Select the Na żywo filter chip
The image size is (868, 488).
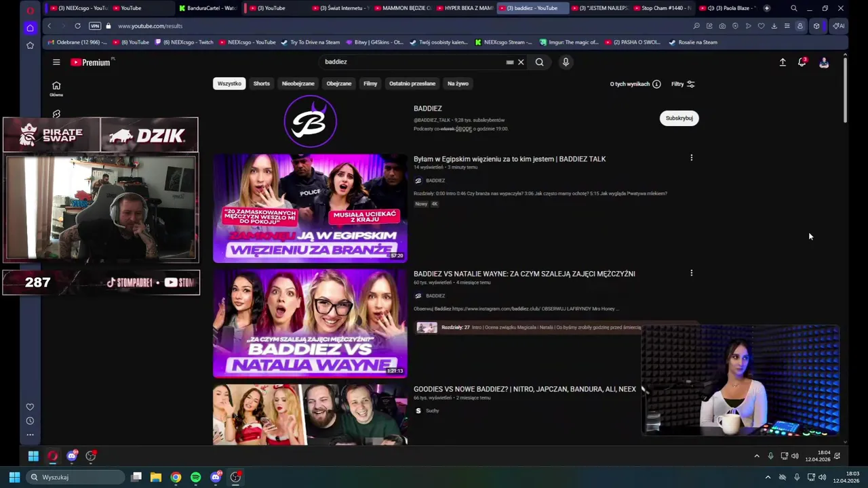point(458,83)
